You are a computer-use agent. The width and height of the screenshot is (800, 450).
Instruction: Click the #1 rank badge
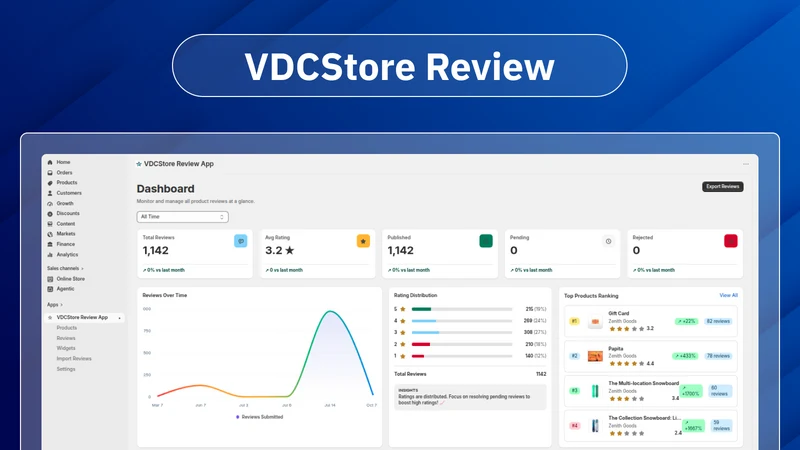pyautogui.click(x=574, y=321)
